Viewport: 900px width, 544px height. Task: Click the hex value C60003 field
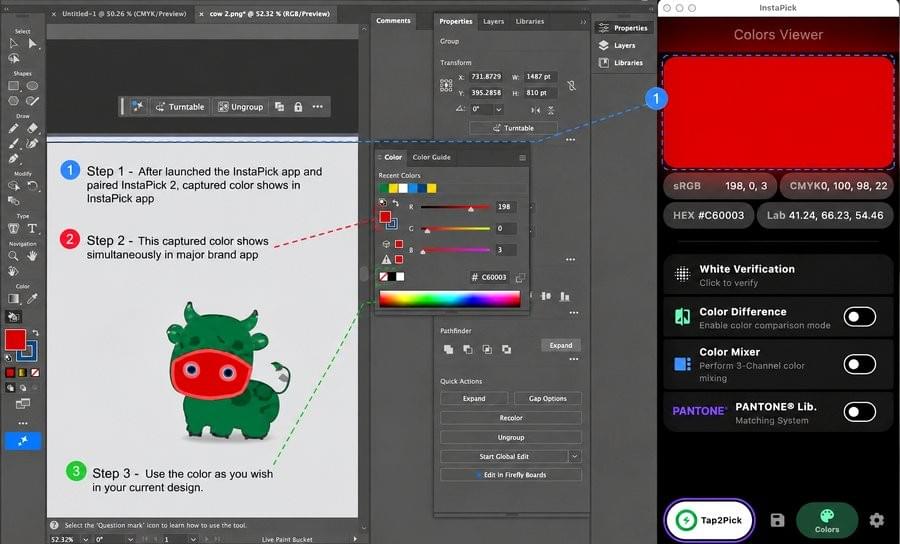tap(491, 277)
